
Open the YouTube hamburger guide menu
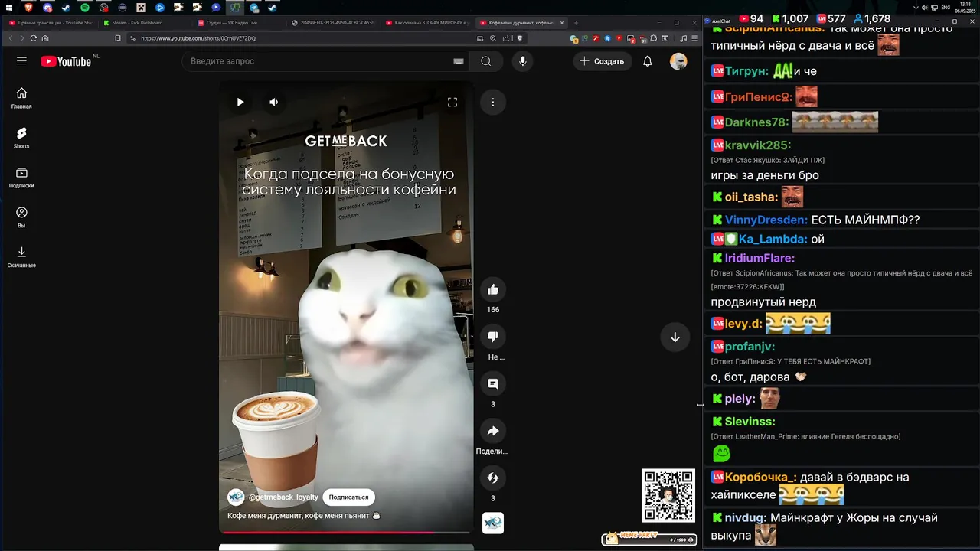[21, 61]
